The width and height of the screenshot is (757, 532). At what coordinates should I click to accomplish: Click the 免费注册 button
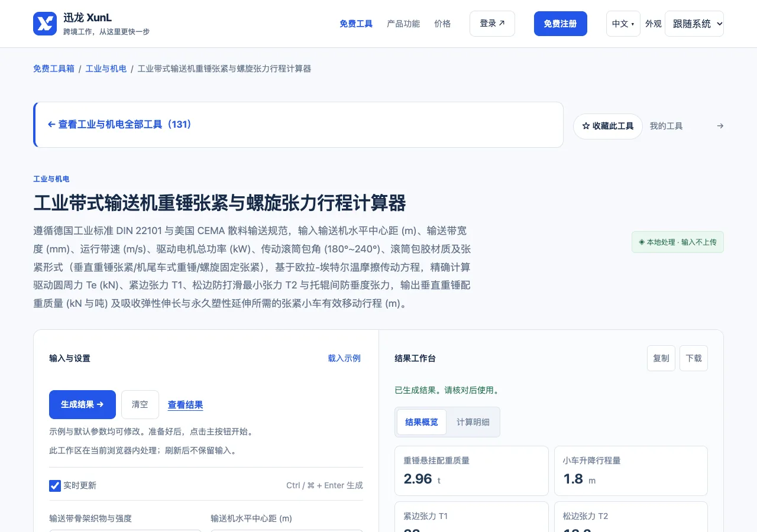[561, 24]
